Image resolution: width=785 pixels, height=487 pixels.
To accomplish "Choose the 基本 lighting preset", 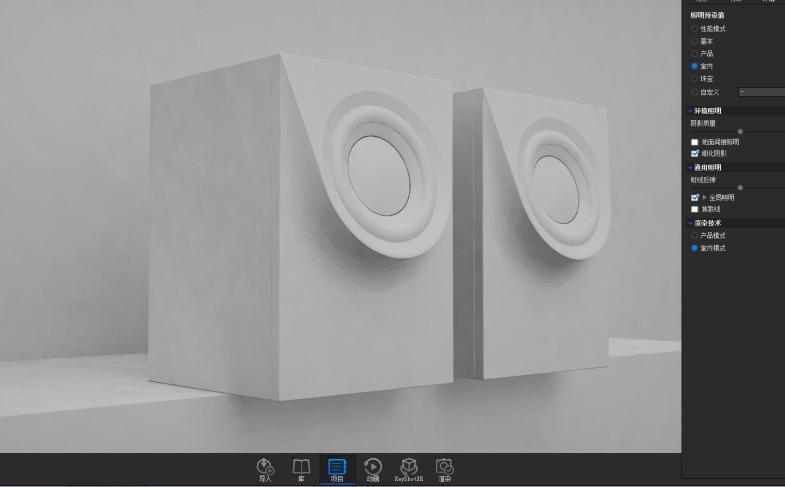I will click(694, 41).
